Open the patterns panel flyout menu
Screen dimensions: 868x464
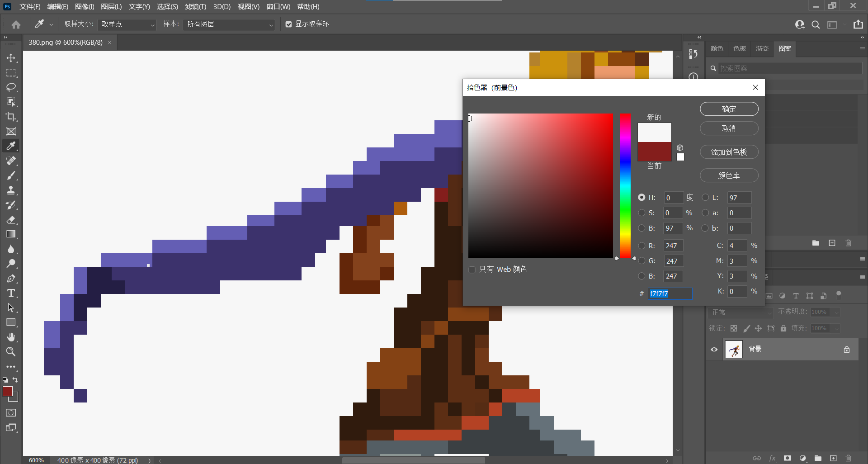(862, 48)
